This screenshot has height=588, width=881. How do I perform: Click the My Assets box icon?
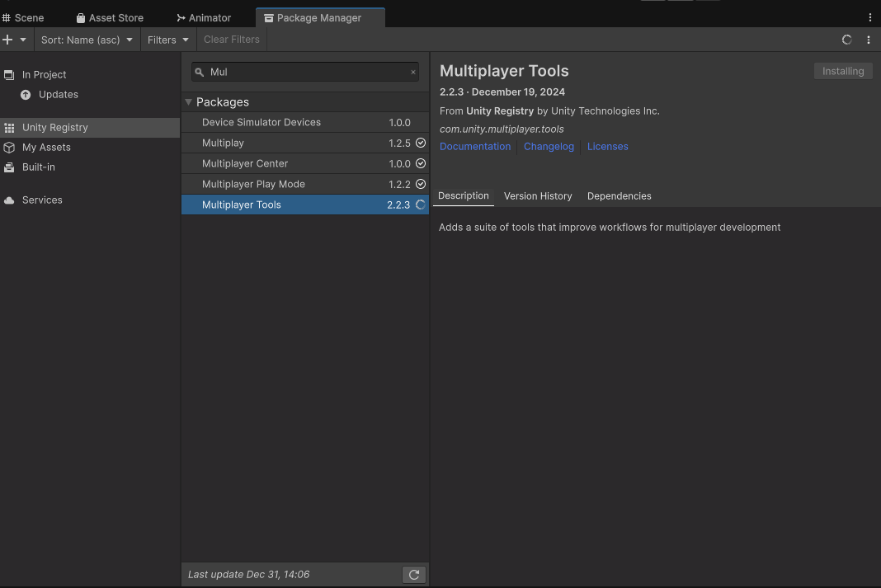click(x=9, y=148)
